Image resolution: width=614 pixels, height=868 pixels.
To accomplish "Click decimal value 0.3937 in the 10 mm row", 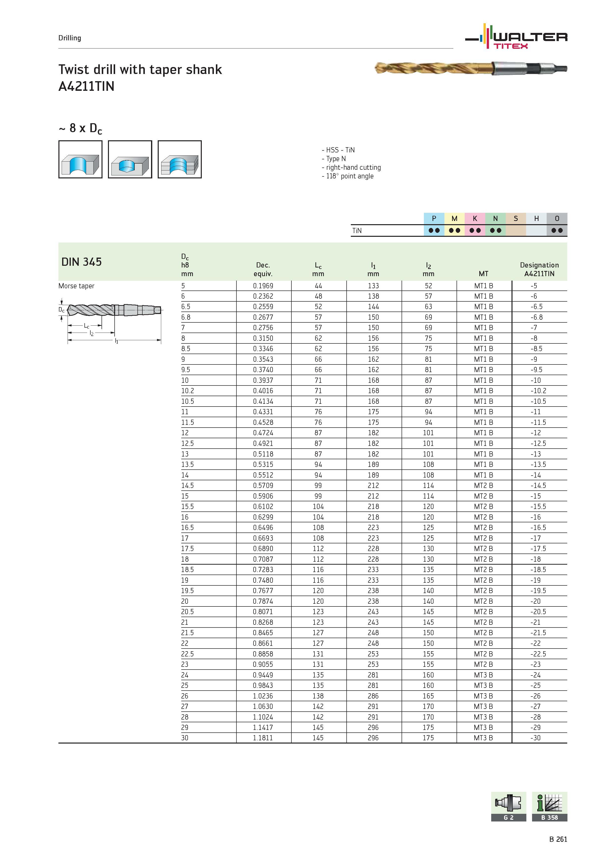I will pos(263,380).
